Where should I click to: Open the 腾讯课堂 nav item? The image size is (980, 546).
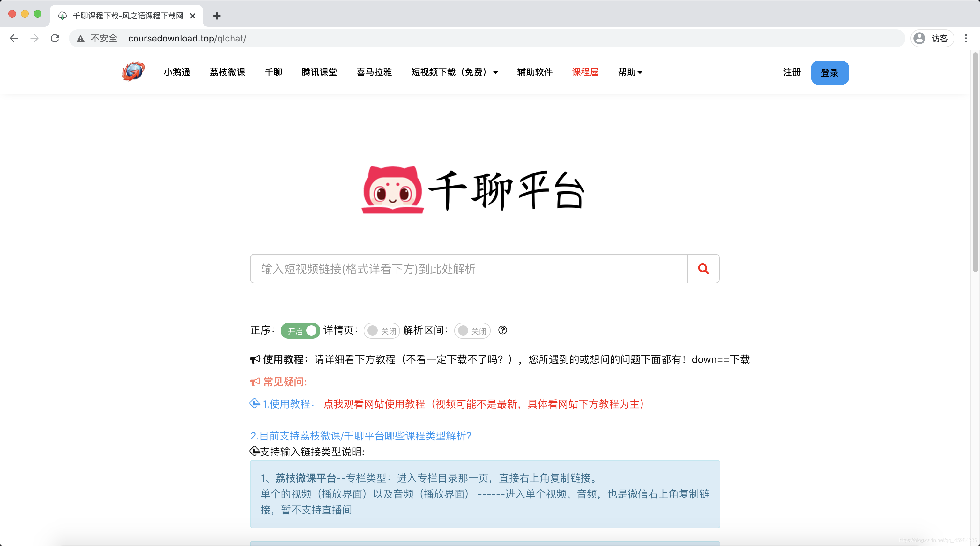[319, 72]
